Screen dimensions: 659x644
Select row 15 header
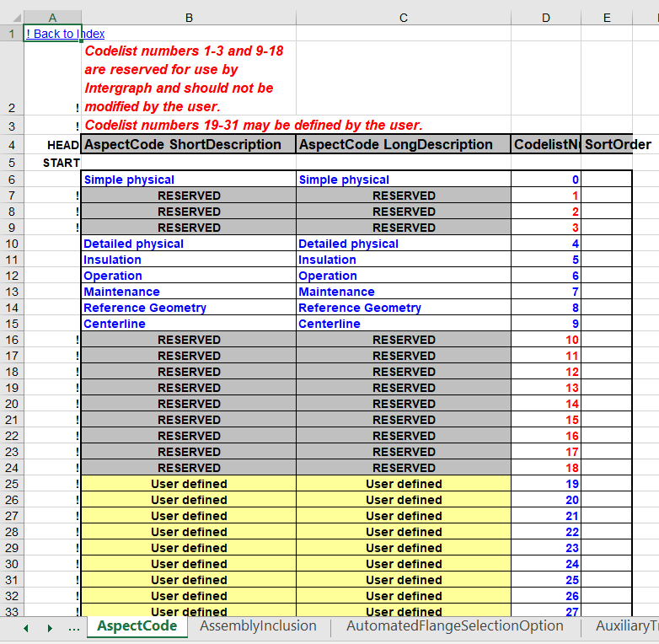[x=12, y=324]
